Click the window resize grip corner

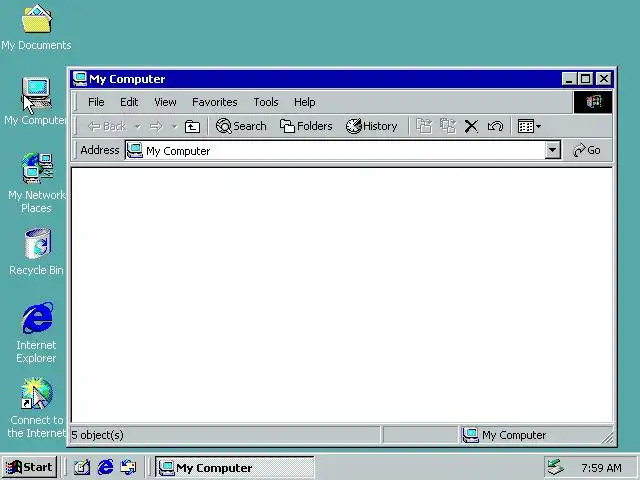pos(607,438)
